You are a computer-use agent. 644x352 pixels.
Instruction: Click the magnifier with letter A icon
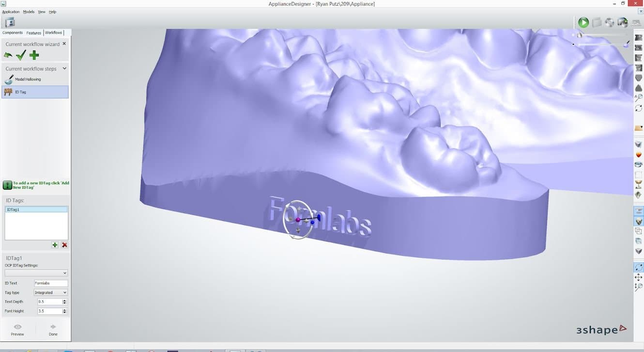tap(639, 97)
